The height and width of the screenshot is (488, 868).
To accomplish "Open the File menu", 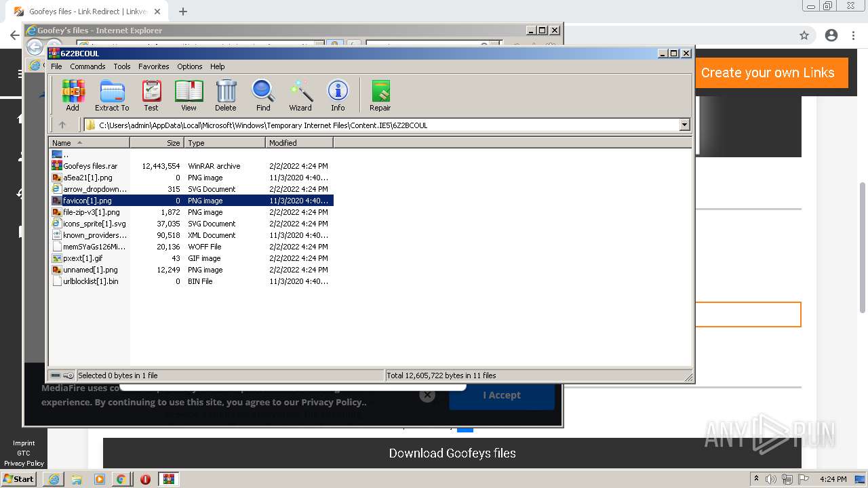I will tap(56, 66).
